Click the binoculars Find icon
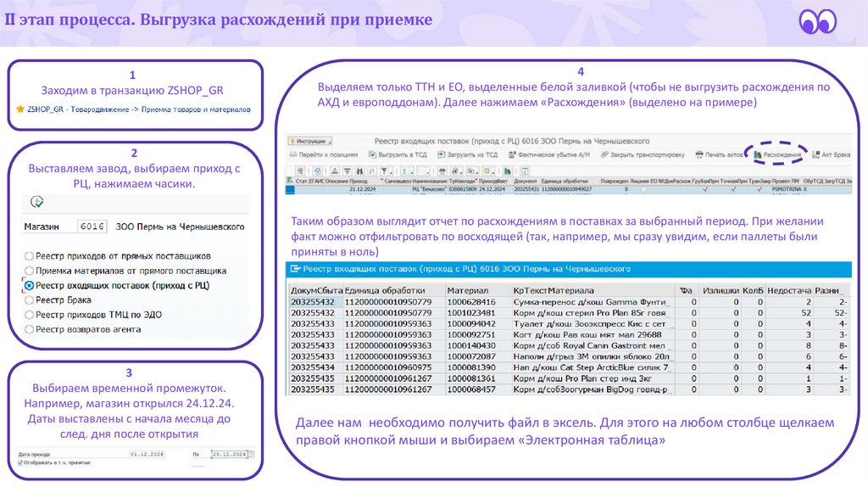Image resolution: width=868 pixels, height=487 pixels. 359,171
